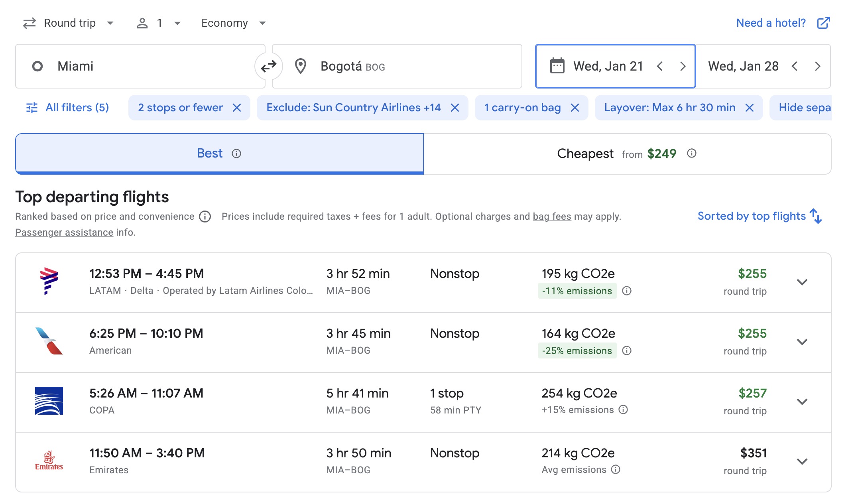Image resolution: width=854 pixels, height=504 pixels.
Task: Advance the return date with the forward arrow
Action: coord(818,66)
